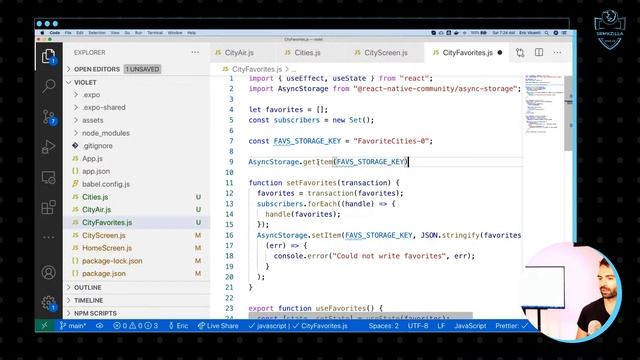
Task: Open the Terminal menu in menu bar
Action: 155,33
